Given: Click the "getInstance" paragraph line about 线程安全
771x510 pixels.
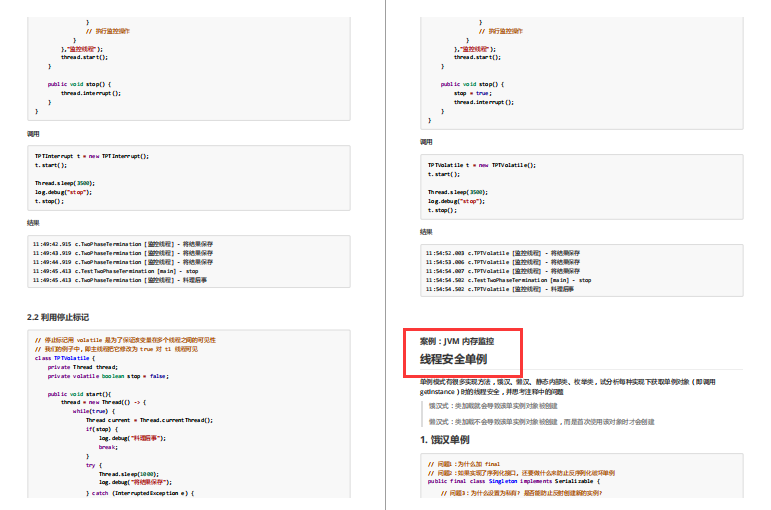Looking at the screenshot, I should 492,392.
